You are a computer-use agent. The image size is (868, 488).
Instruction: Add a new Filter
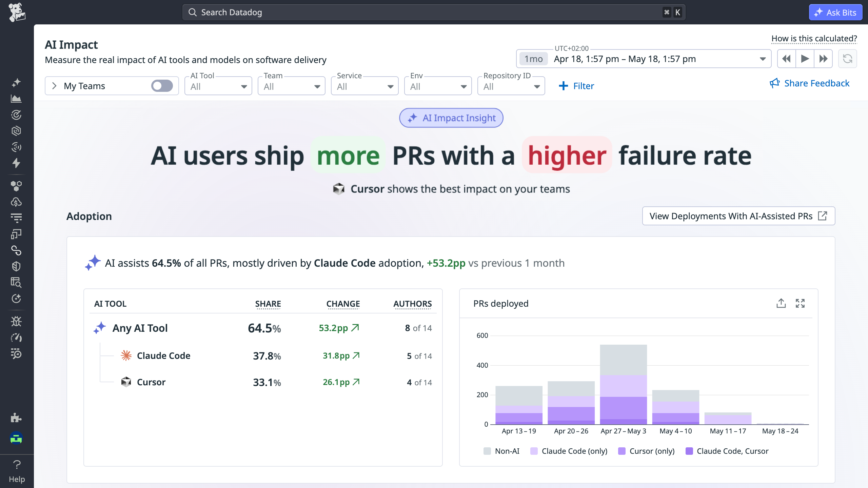click(576, 86)
